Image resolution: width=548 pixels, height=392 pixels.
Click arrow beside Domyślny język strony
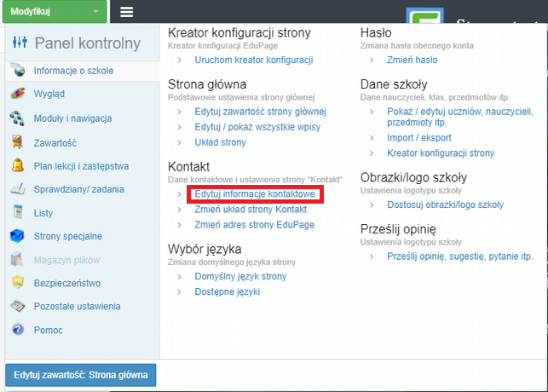(179, 277)
